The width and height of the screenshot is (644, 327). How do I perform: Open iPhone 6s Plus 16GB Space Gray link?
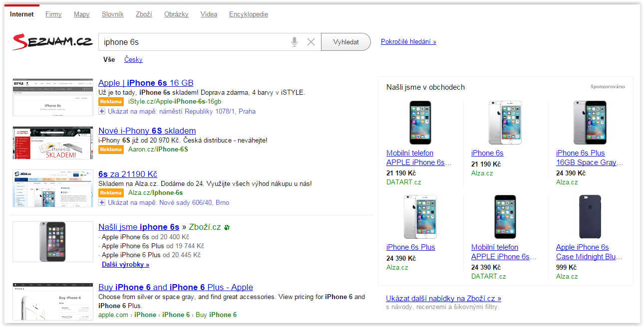(x=590, y=158)
